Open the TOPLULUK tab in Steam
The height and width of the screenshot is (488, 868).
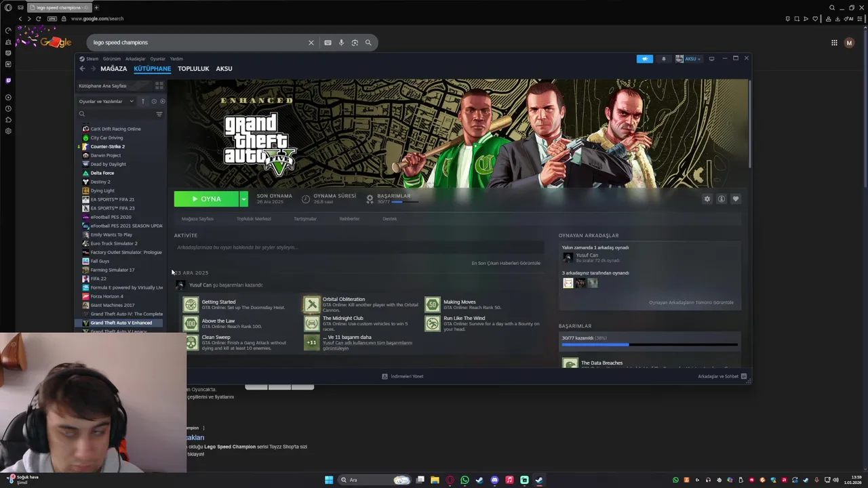tap(193, 68)
